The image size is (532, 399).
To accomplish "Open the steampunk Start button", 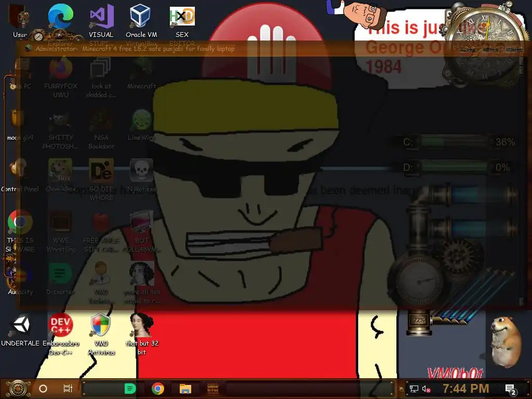I will pyautogui.click(x=18, y=389).
